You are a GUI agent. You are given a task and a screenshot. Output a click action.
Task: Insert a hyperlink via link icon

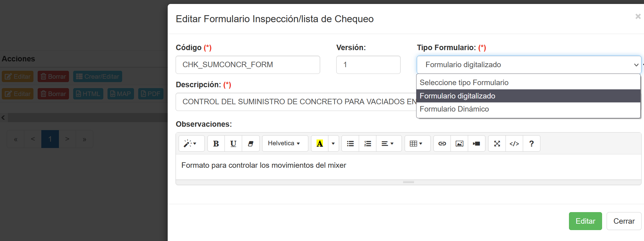click(x=442, y=143)
